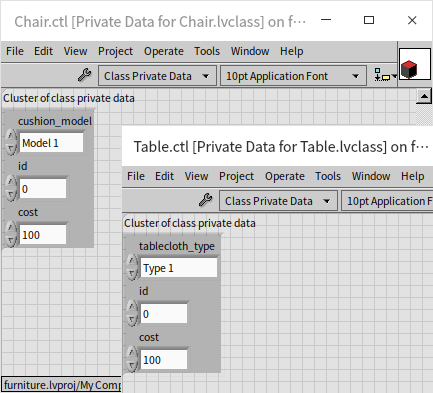Maximize the Chair.ctl window
This screenshot has height=393, width=433.
pos(369,20)
